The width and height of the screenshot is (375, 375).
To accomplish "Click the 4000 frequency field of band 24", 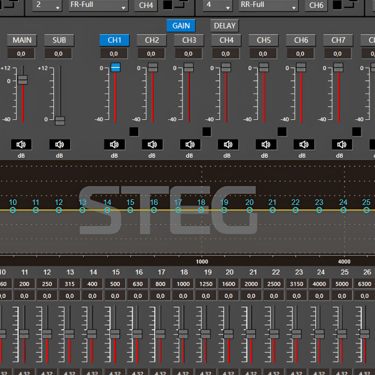I will point(319,284).
